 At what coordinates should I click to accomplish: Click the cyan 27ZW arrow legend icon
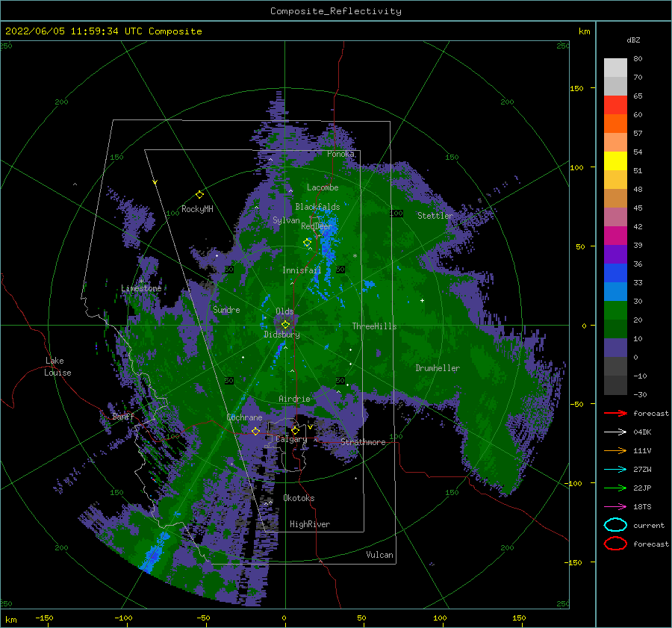[x=615, y=469]
